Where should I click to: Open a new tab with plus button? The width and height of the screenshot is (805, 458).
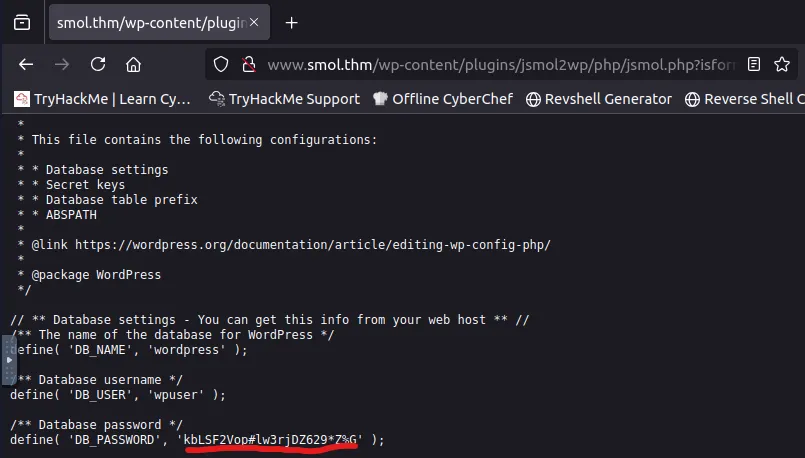[x=292, y=22]
